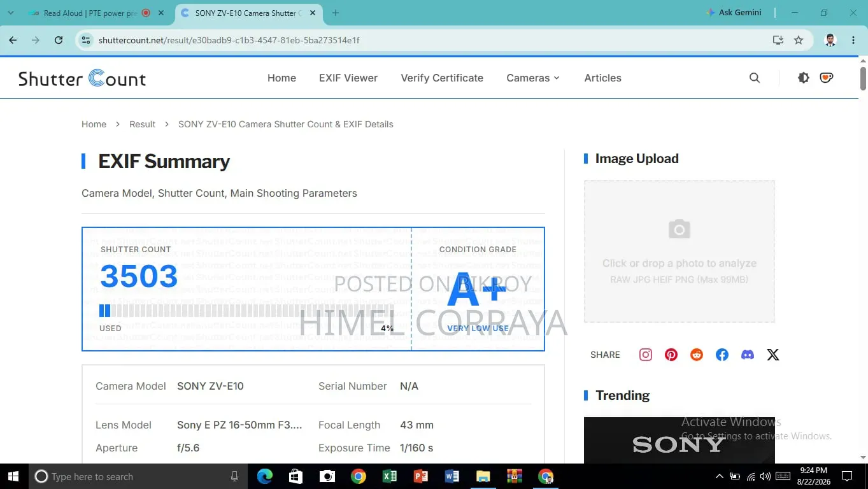View site information icon in address bar
Screen dimensions: 868x489
pyautogui.click(x=86, y=40)
